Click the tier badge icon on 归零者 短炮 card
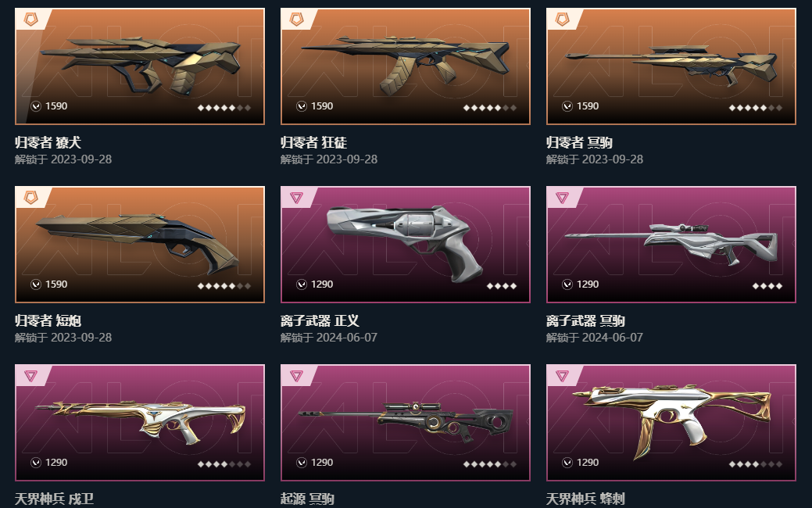812x508 pixels. pos(31,198)
